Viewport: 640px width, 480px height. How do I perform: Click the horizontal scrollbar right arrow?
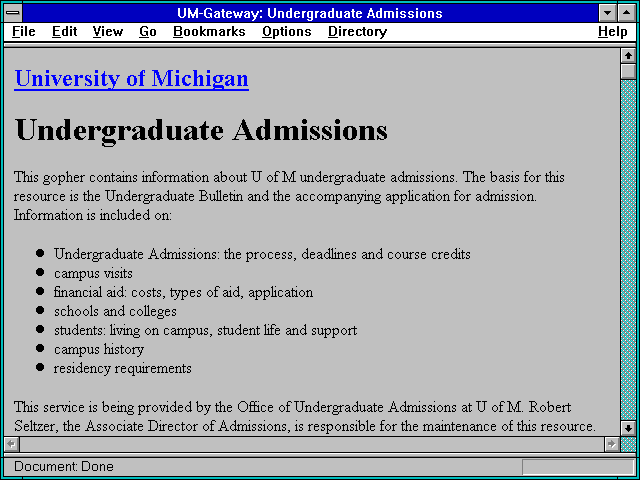pos(611,444)
